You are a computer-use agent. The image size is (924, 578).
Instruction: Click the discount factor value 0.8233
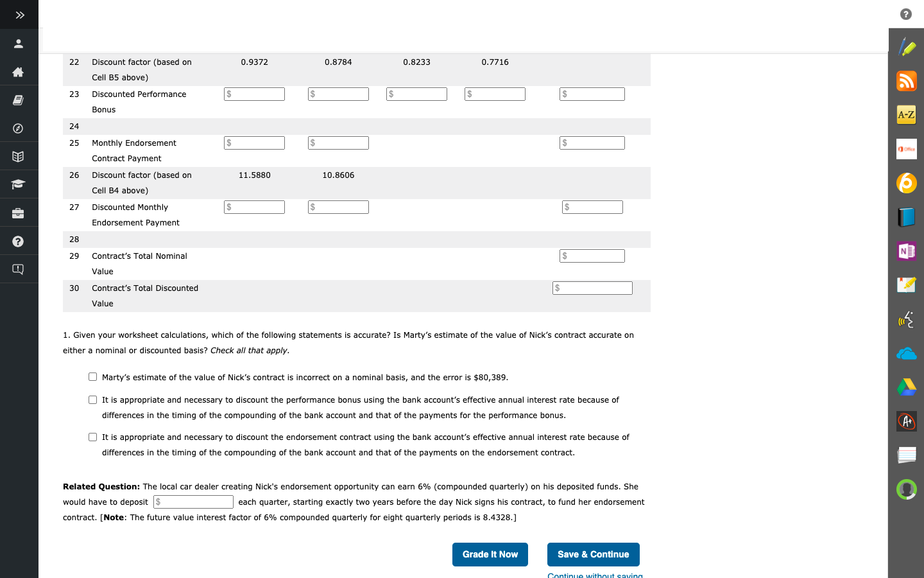pos(416,62)
